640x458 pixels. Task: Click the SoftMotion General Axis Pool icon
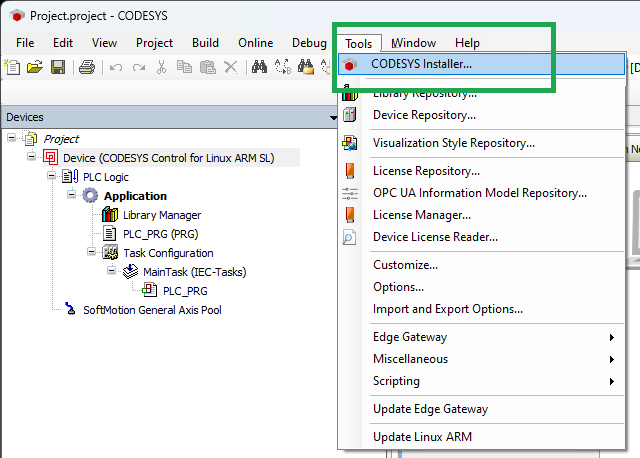71,310
